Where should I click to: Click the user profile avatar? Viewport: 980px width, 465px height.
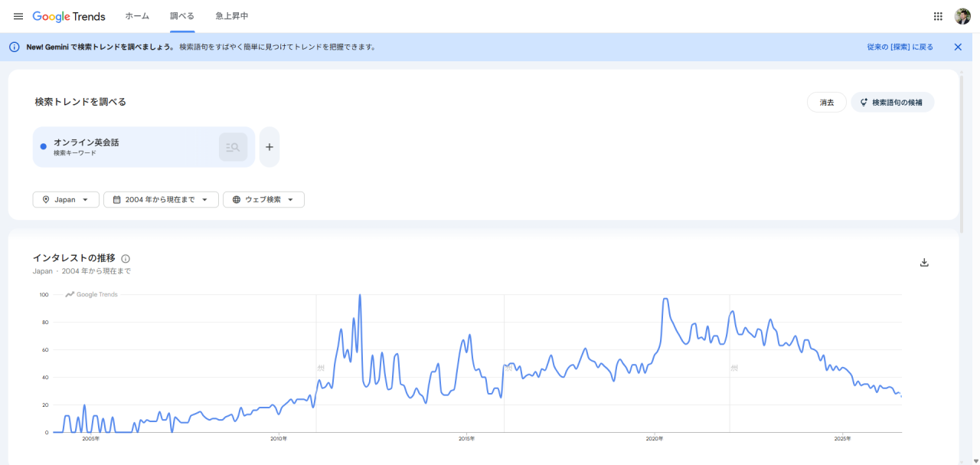(962, 16)
